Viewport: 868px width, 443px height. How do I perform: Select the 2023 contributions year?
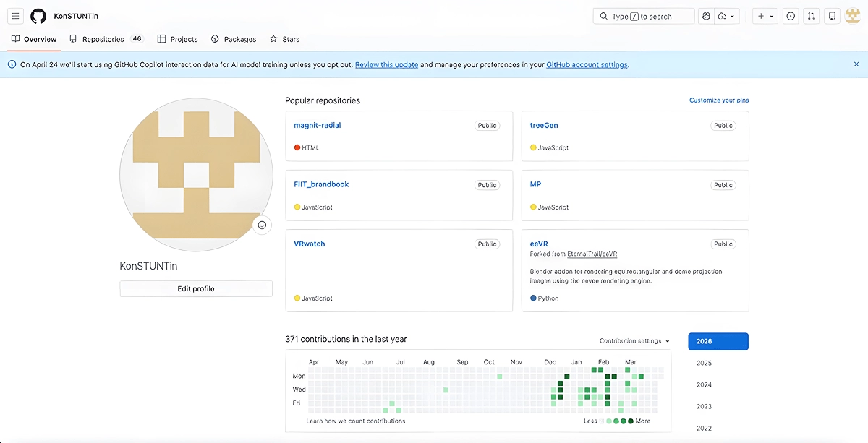(704, 406)
